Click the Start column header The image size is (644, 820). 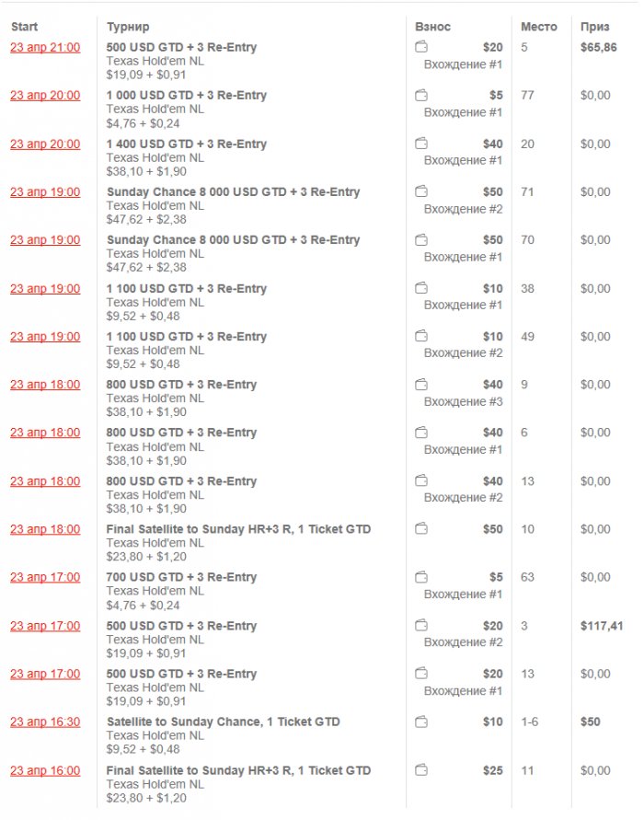tap(24, 27)
